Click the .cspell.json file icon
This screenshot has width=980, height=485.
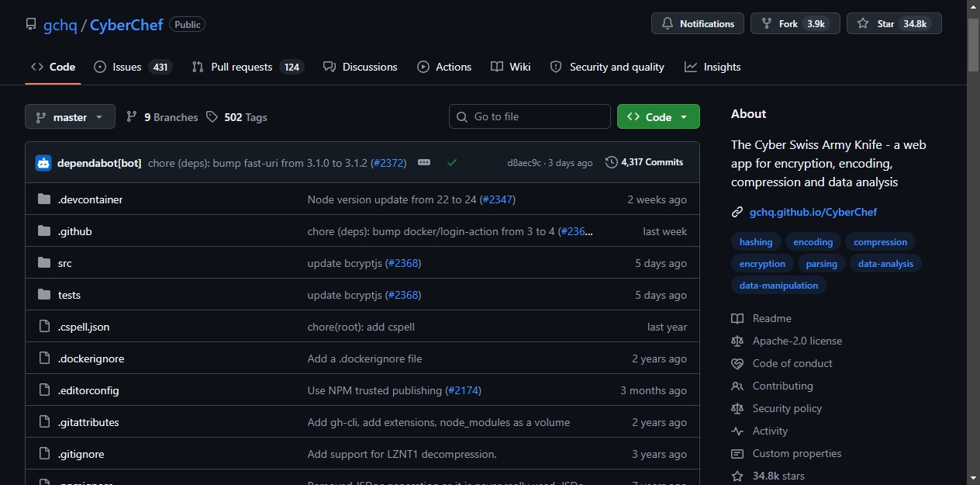(x=44, y=327)
